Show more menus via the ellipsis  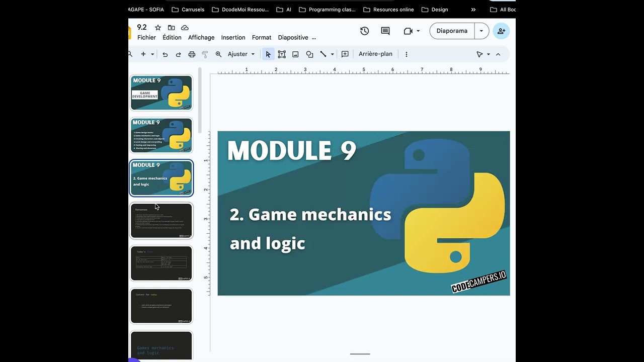pos(314,38)
